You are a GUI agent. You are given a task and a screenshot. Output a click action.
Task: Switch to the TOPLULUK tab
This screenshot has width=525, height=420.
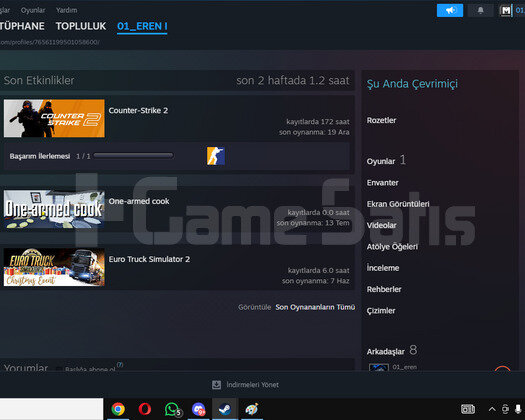tap(81, 26)
